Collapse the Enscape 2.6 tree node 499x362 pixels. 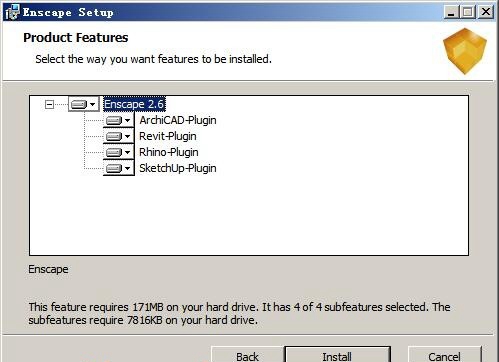49,105
